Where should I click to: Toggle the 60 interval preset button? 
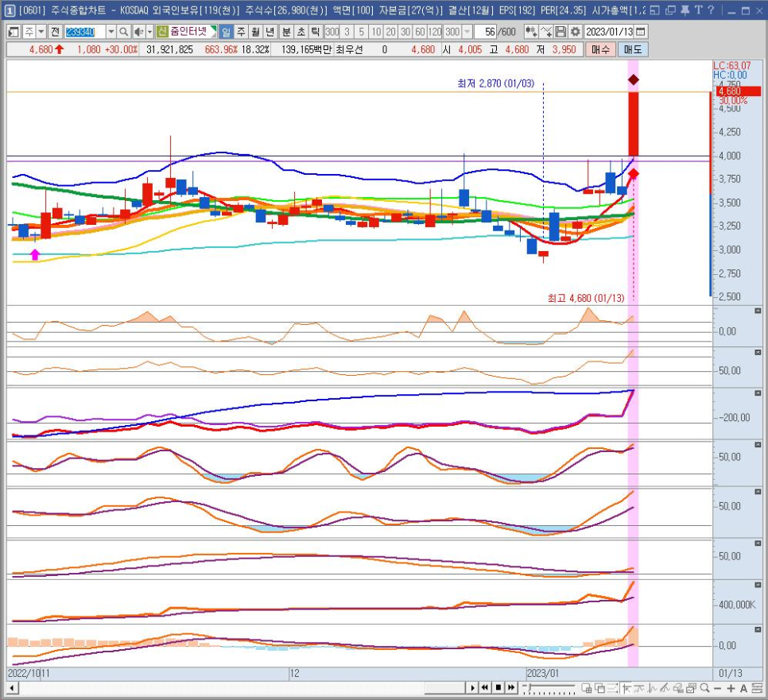coord(421,32)
